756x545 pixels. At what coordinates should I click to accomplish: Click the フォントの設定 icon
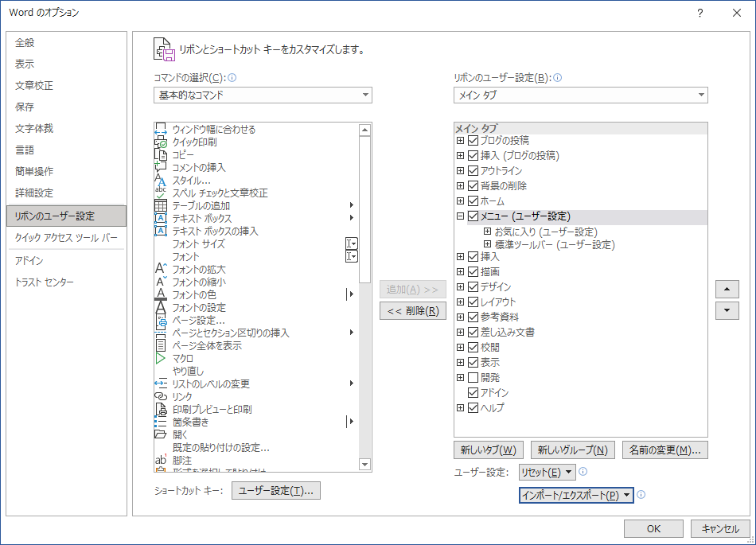[161, 307]
